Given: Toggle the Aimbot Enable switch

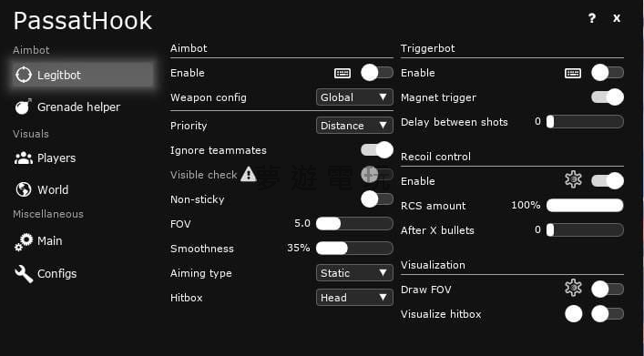Looking at the screenshot, I should tap(377, 73).
